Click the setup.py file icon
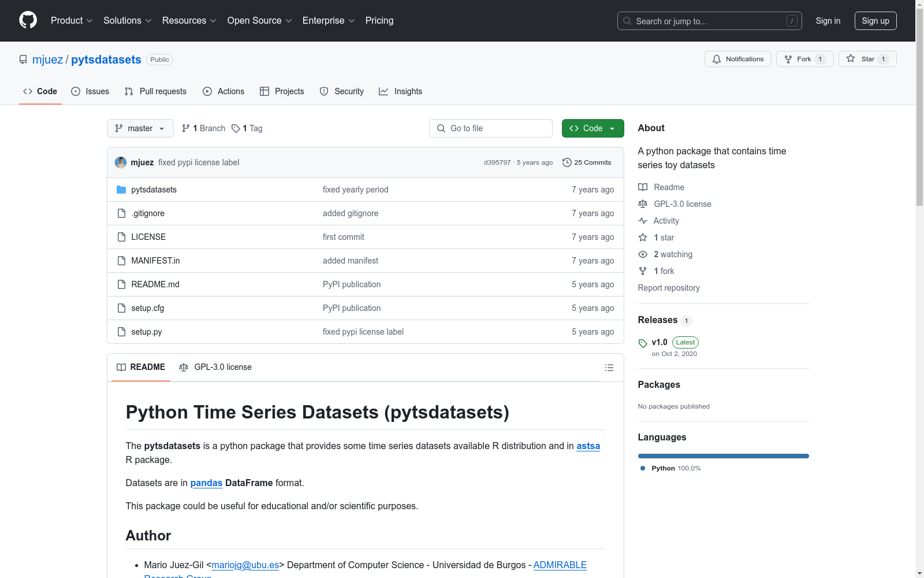The width and height of the screenshot is (924, 578). (121, 332)
